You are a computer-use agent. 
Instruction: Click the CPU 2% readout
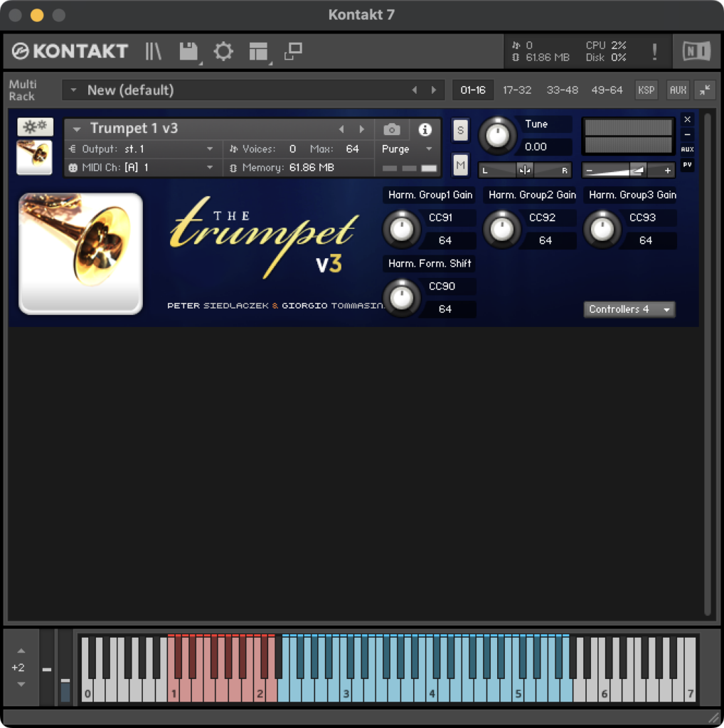point(605,45)
